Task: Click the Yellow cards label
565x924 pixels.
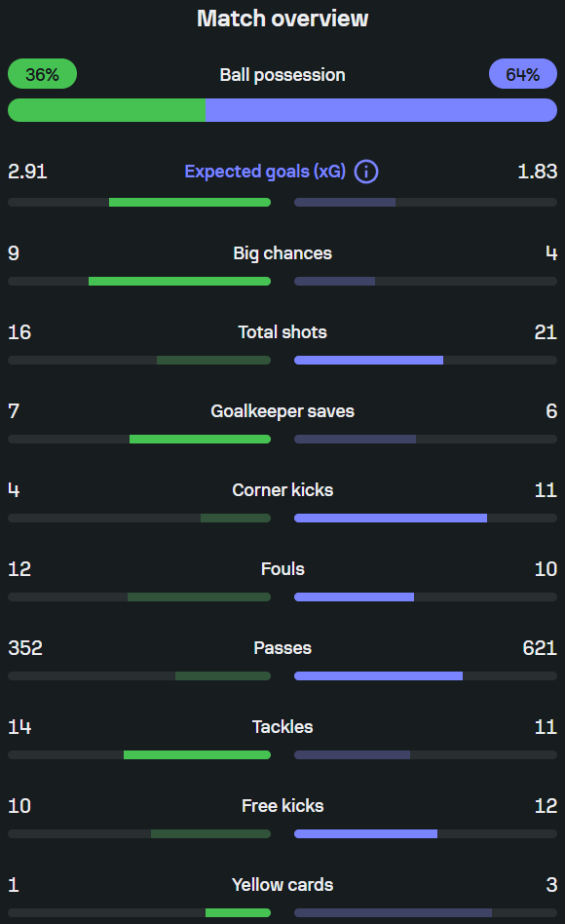Action: click(x=282, y=885)
